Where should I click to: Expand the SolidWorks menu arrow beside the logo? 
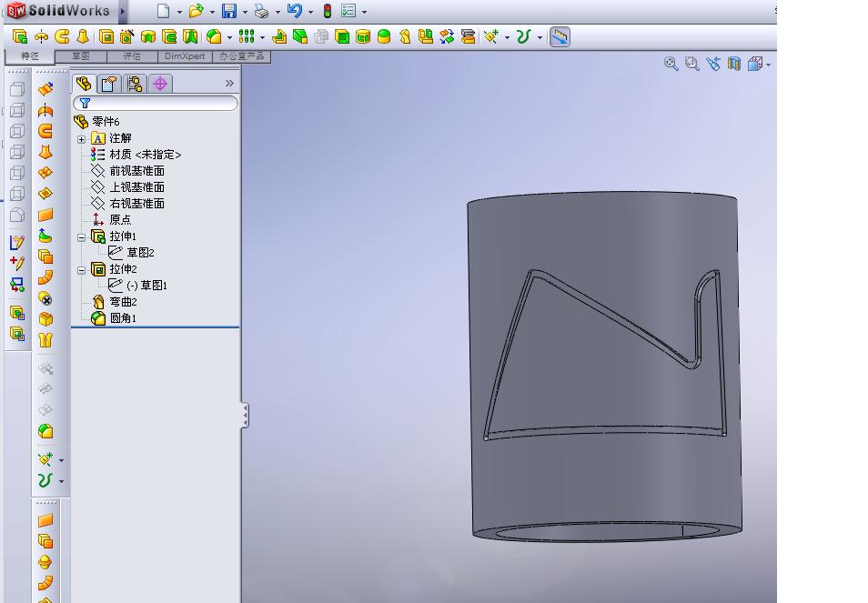click(x=123, y=11)
